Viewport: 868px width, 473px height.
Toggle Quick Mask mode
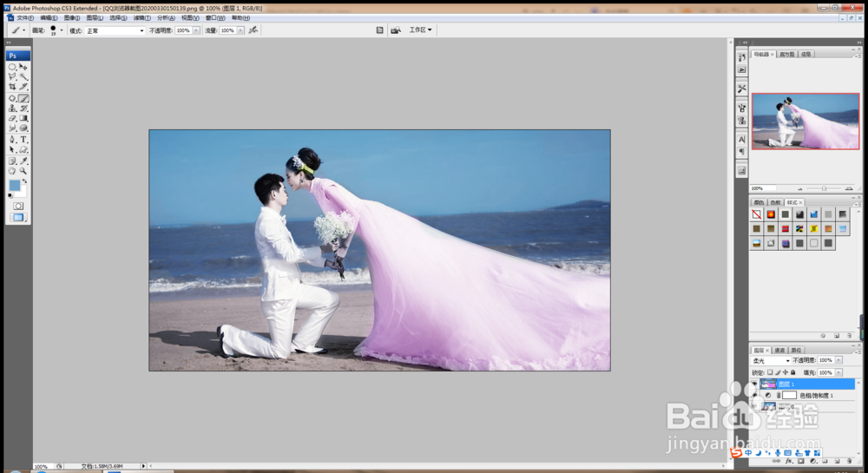pos(17,206)
